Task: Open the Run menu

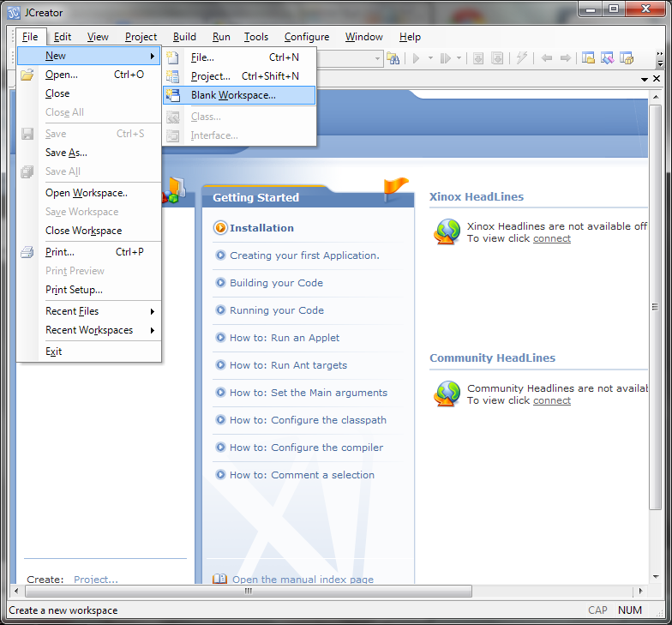Action: (221, 37)
